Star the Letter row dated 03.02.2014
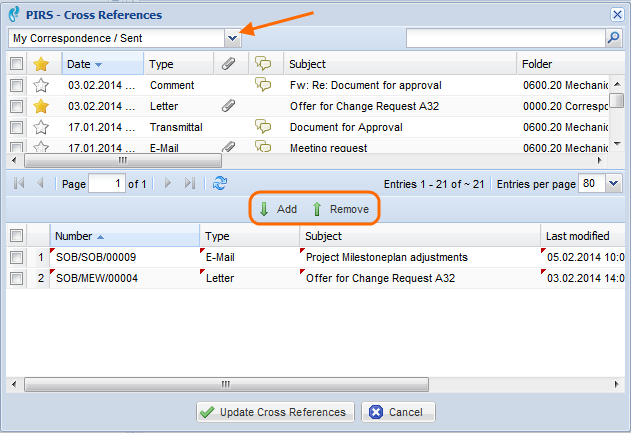 41,105
